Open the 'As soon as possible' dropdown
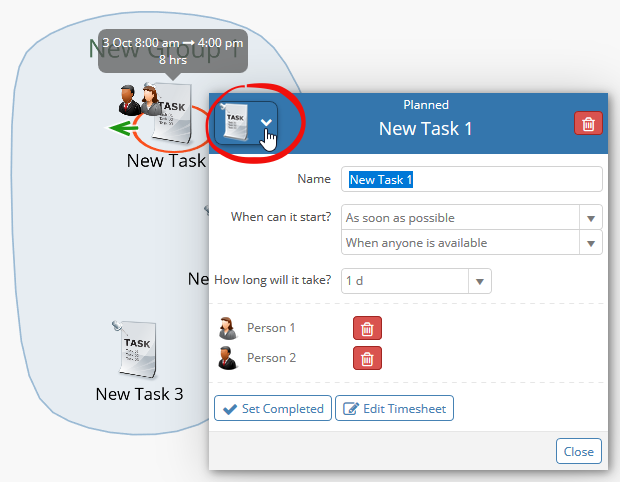 point(471,217)
